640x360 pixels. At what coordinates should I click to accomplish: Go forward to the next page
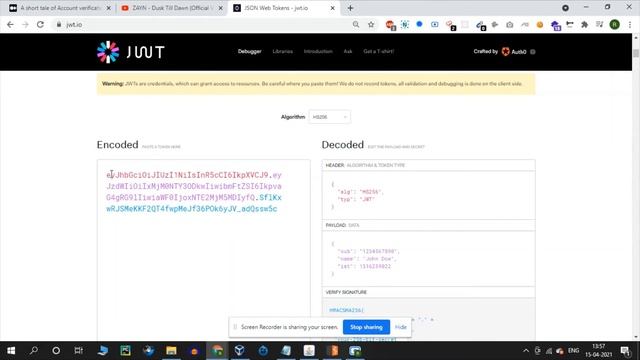(25, 24)
